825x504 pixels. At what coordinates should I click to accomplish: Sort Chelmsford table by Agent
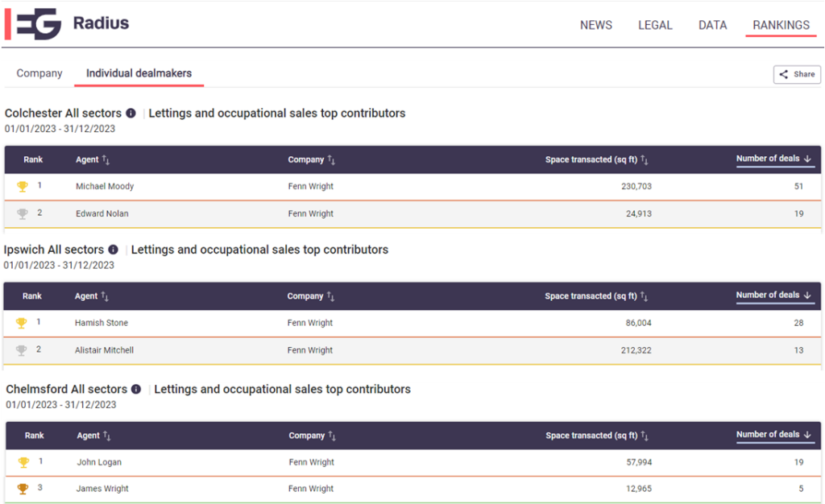coord(93,436)
